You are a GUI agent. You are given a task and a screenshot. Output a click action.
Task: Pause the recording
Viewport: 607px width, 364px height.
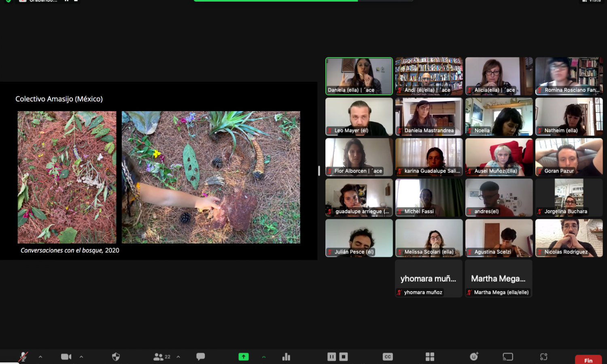(x=331, y=357)
